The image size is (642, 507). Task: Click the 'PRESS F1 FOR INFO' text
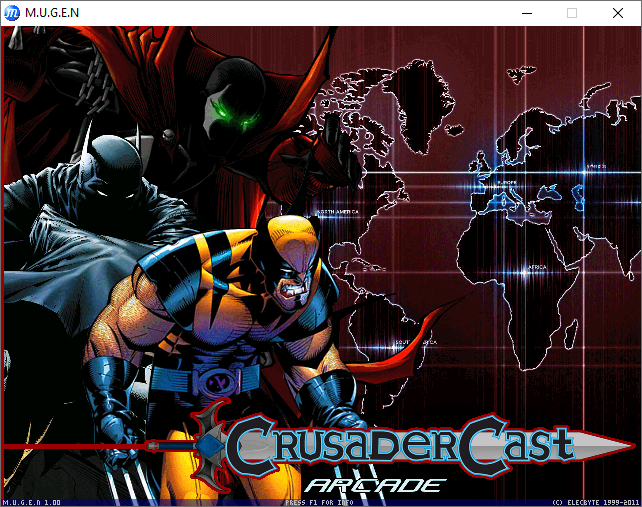319,502
